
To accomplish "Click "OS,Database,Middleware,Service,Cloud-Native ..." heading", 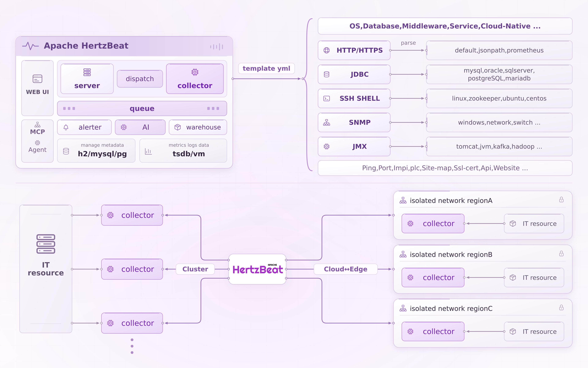I will pyautogui.click(x=445, y=26).
